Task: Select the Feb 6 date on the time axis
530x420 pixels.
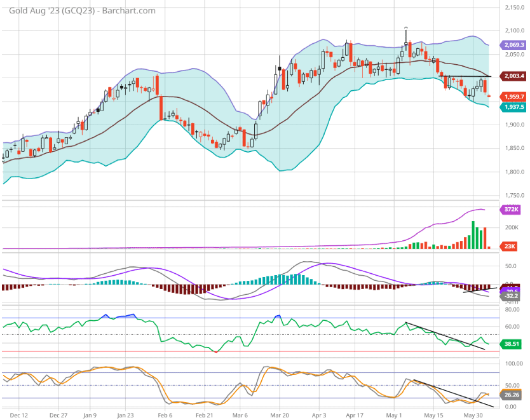Action: coord(165,415)
